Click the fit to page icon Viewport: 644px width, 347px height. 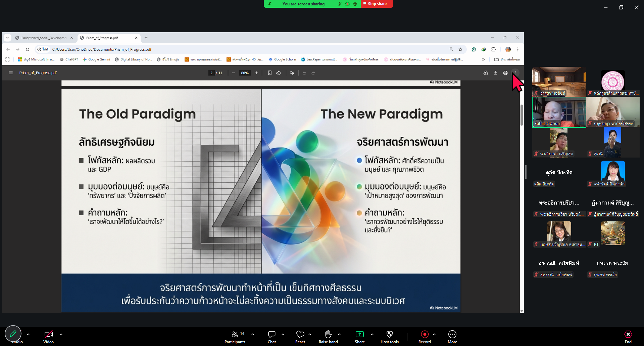click(x=269, y=73)
